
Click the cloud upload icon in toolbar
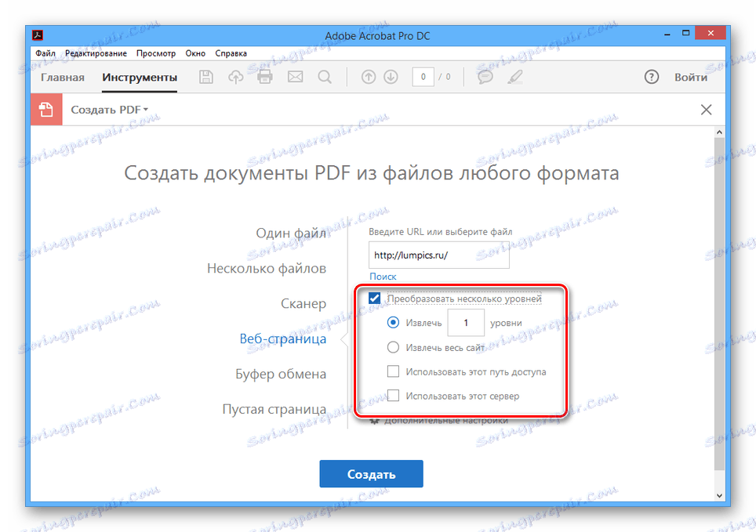tap(234, 76)
